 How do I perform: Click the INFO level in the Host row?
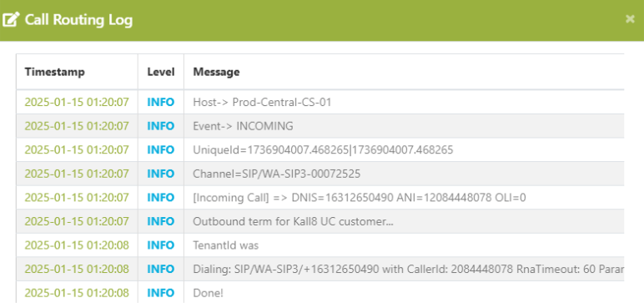tap(161, 102)
